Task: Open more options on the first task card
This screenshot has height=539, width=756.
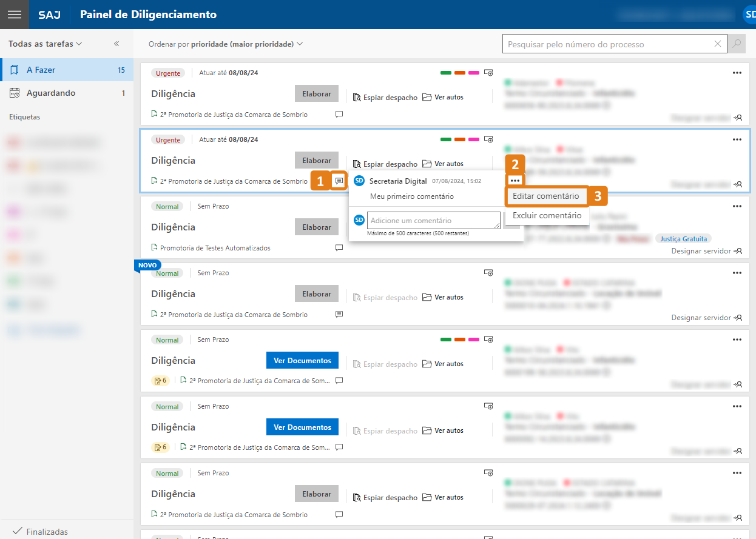Action: 737,73
